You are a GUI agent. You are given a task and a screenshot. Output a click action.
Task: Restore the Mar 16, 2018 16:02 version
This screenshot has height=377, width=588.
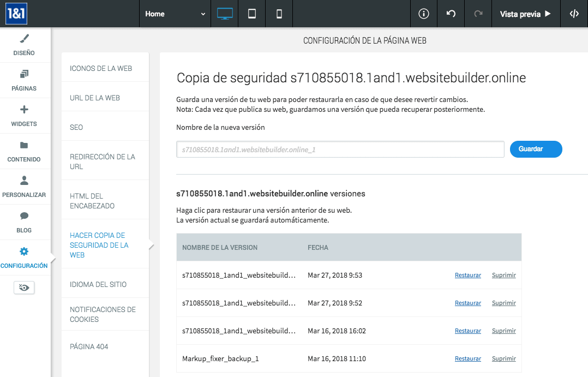pyautogui.click(x=467, y=331)
